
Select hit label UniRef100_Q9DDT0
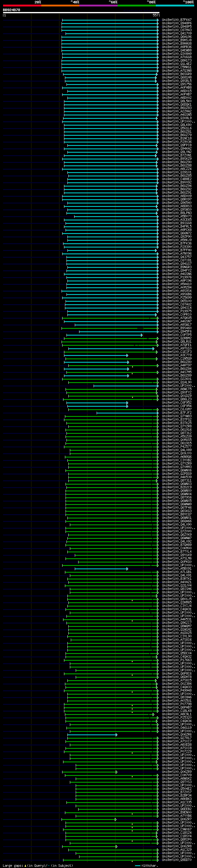(x=176, y=860)
